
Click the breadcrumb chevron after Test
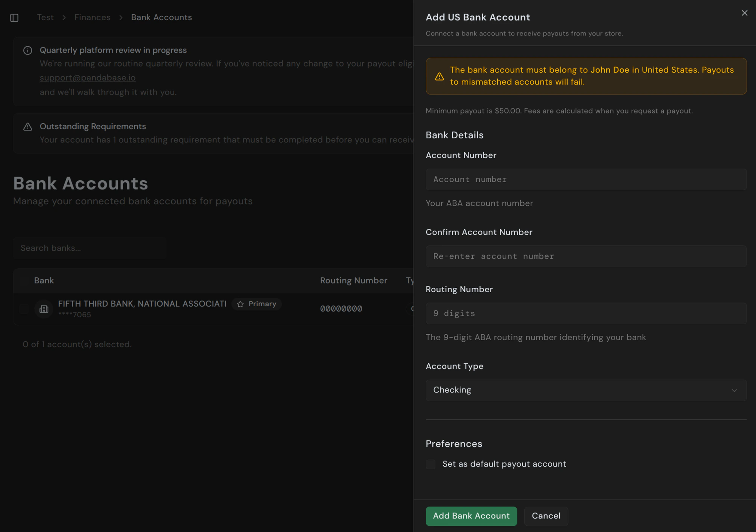pyautogui.click(x=64, y=18)
